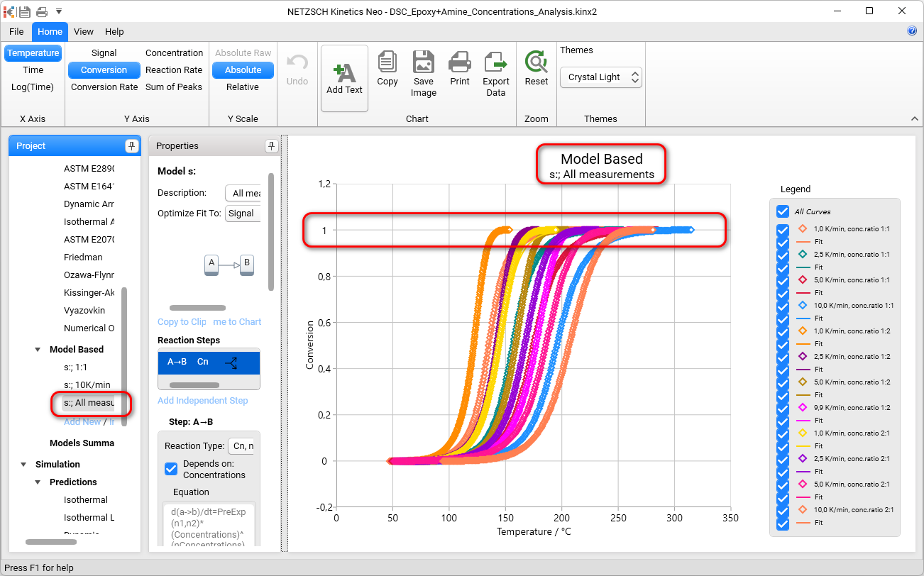The height and width of the screenshot is (576, 924).
Task: Uncheck the All Curves checkbox
Action: click(783, 211)
